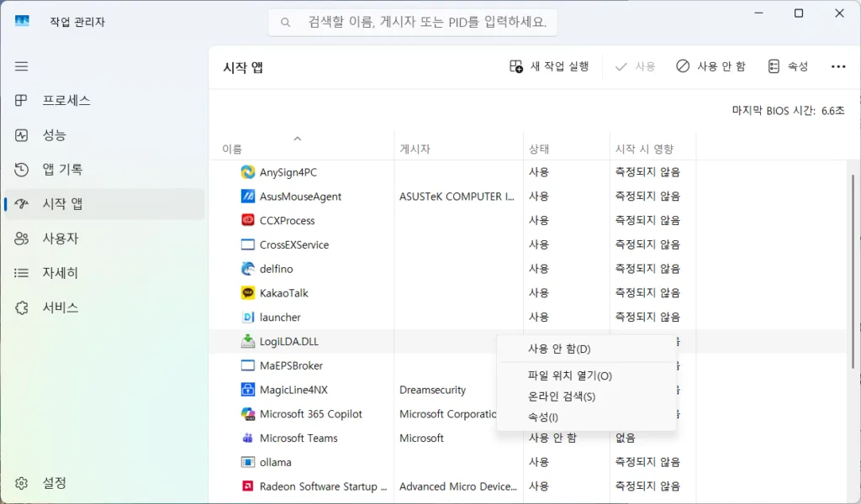Open the three-dot more options menu
Viewport: 861px width, 504px height.
pos(838,66)
